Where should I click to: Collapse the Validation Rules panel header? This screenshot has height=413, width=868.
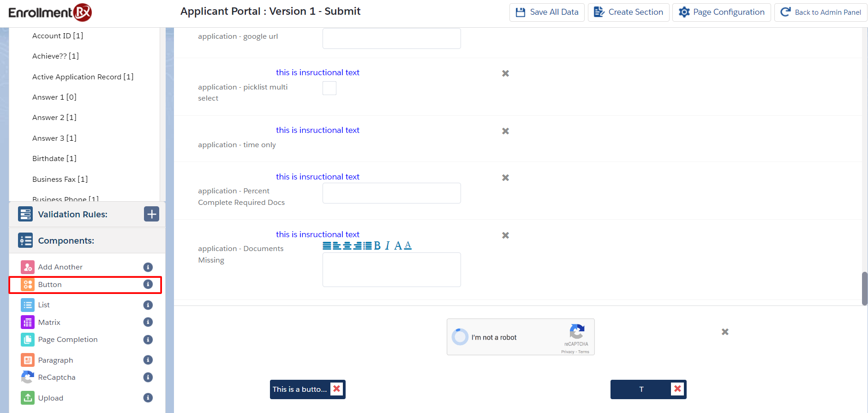[72, 215]
